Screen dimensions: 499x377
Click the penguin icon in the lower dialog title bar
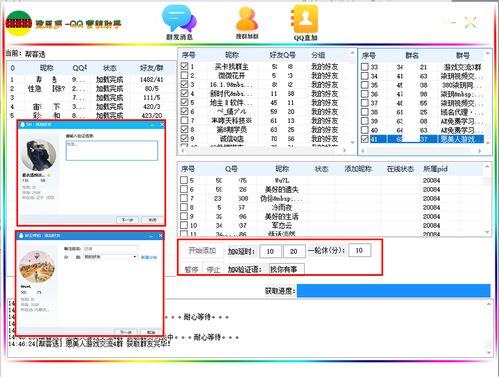21,235
